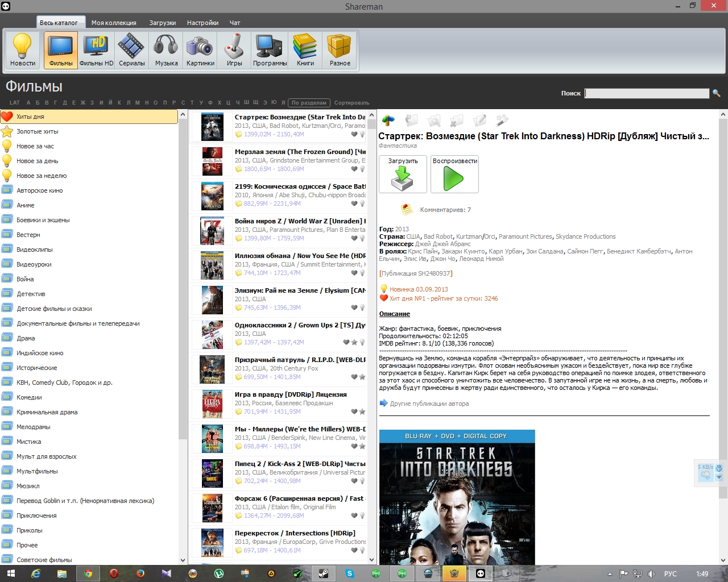Click the heart icon on Форсаж 6 row

[x=354, y=516]
